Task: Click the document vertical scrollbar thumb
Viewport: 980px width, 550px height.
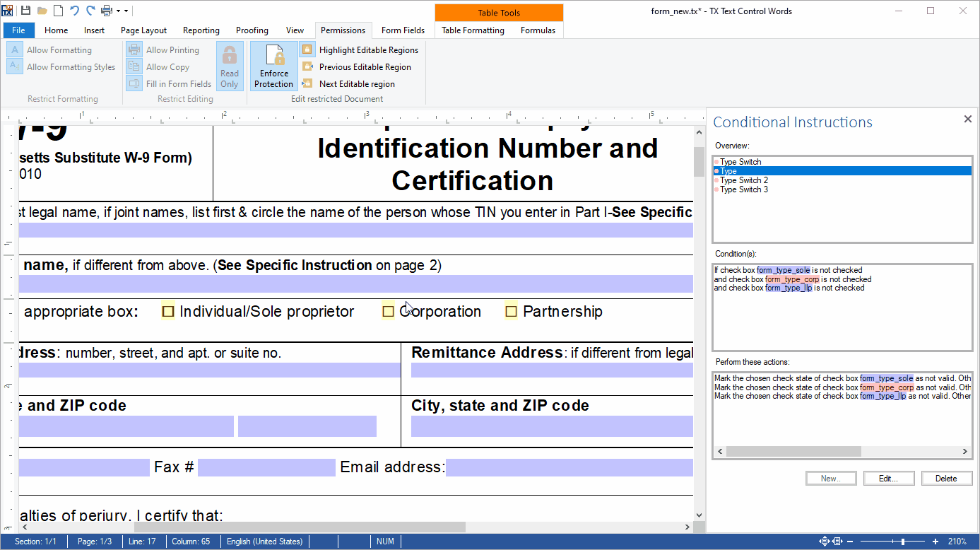Action: pos(699,161)
